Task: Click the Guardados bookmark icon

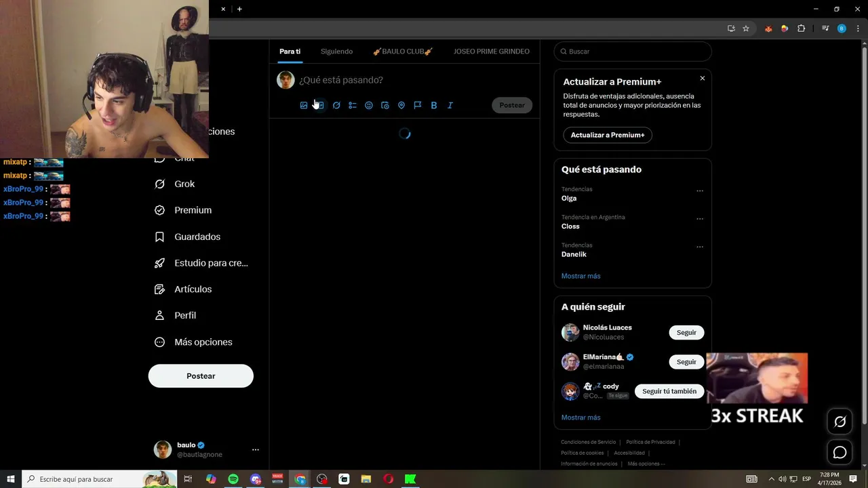Action: pos(160,237)
